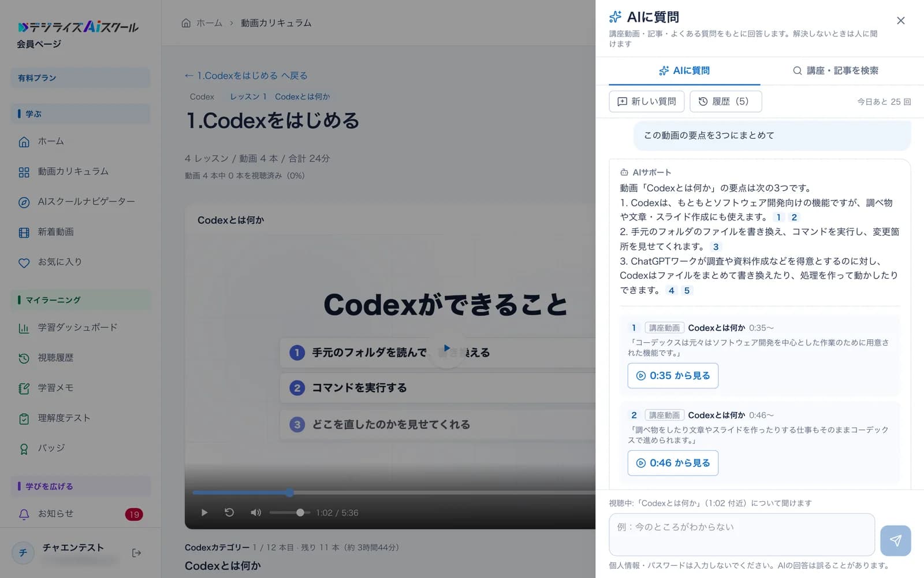
Task: Click the 動画カリキュラム breadcrumb text
Action: 276,23
